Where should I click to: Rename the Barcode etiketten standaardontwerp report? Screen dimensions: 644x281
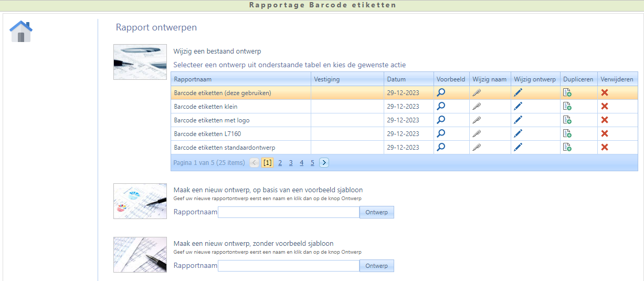click(x=477, y=147)
